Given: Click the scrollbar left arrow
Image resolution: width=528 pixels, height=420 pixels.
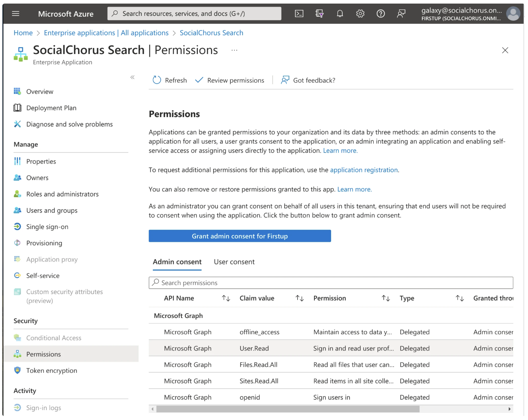Looking at the screenshot, I should [152, 409].
